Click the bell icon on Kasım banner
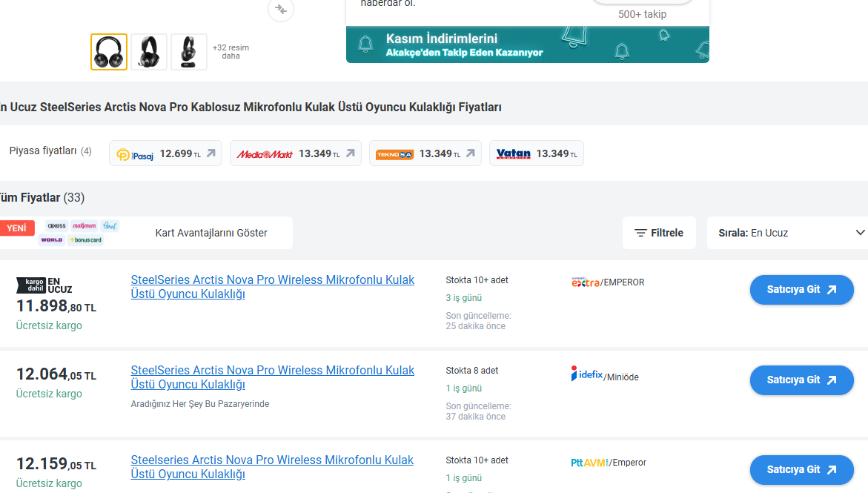 pyautogui.click(x=365, y=44)
